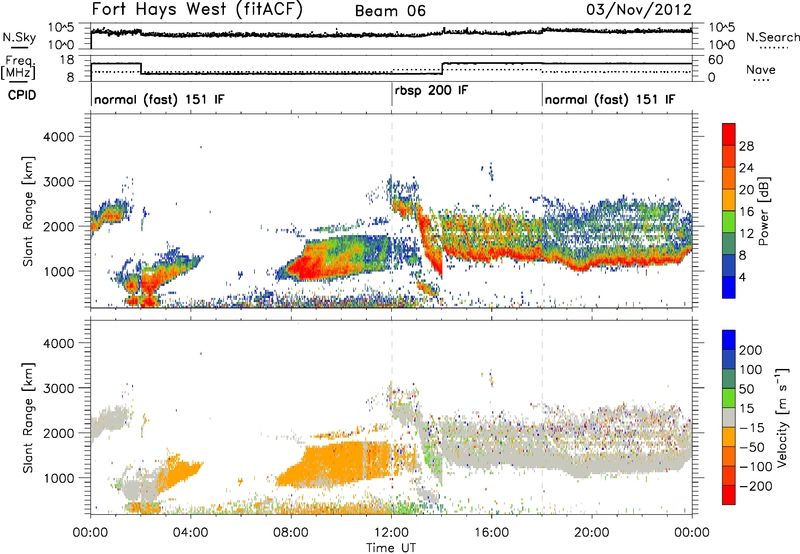Screen dimensions: 800x554
Task: Click the "60" Nave axis tick
Action: (x=715, y=60)
